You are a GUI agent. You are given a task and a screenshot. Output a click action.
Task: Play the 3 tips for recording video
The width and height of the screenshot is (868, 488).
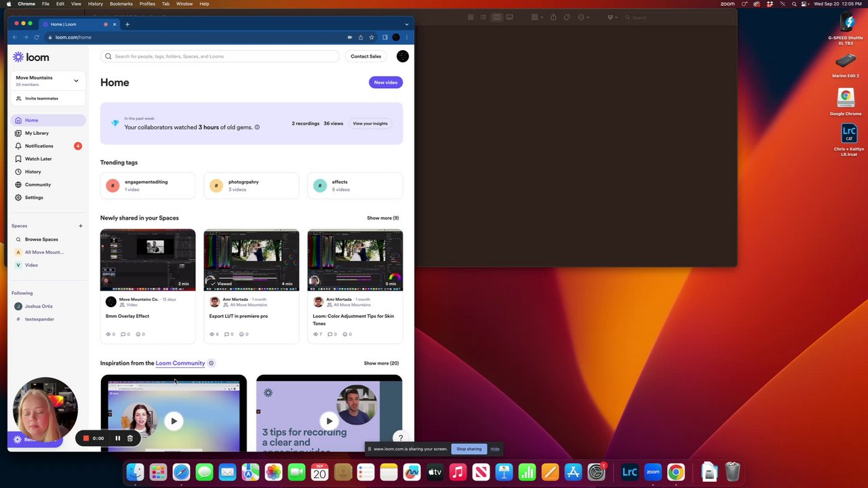coord(329,421)
